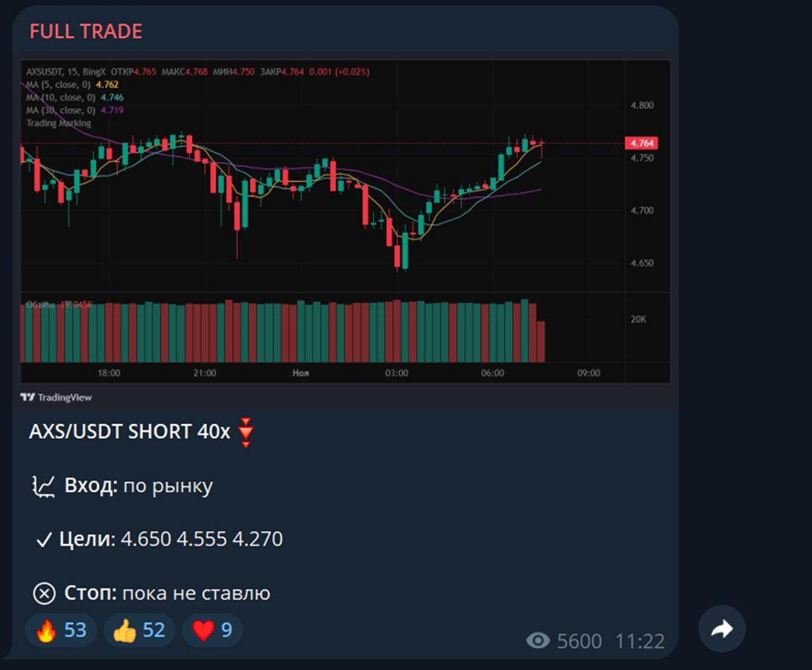Click the text 'по рынку'
Screen dimensions: 812x670
tap(168, 487)
